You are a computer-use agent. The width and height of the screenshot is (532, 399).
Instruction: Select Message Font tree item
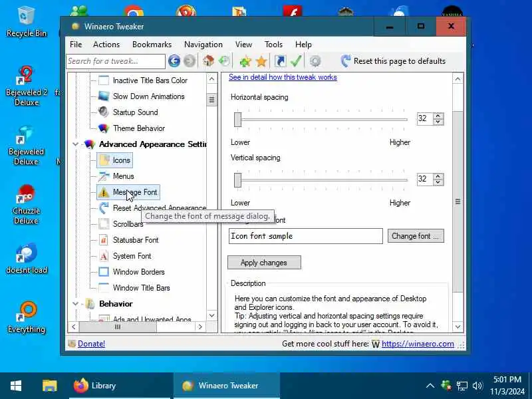128,192
